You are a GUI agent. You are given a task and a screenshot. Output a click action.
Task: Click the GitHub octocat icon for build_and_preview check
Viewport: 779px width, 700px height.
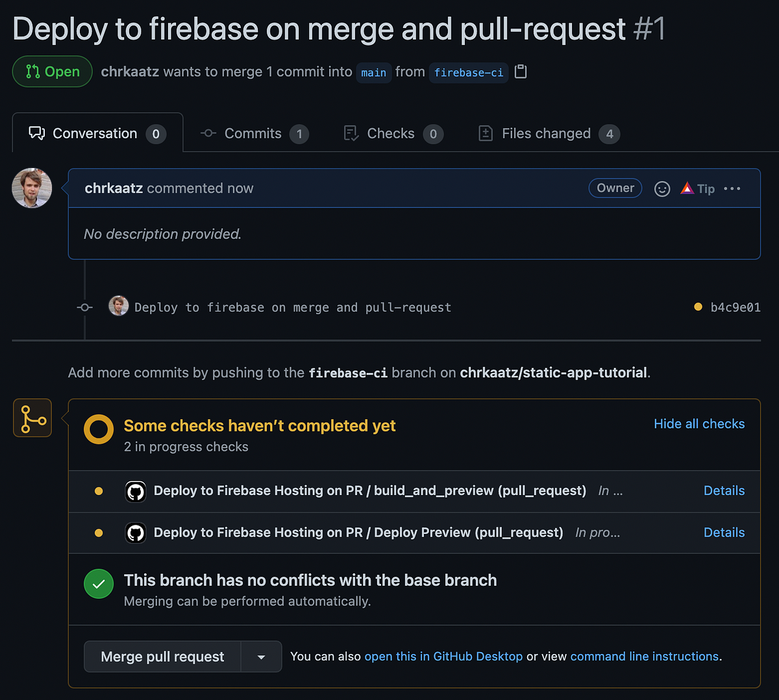(x=135, y=491)
